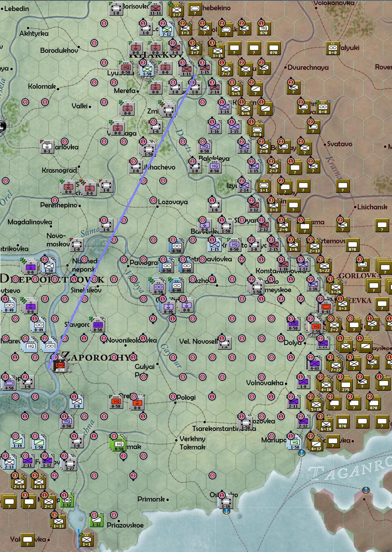The height and width of the screenshot is (552, 392).
Task: Select the Soviet 2?5 counter
Action: coord(346,385)
